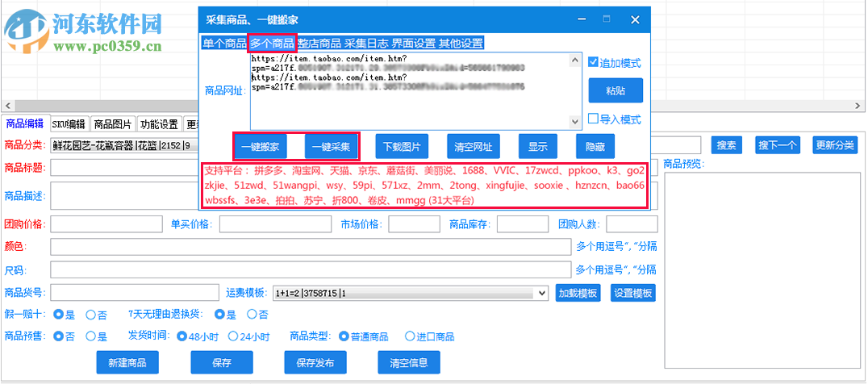Click the 粘贴 button
This screenshot has height=384, width=868.
tap(616, 90)
